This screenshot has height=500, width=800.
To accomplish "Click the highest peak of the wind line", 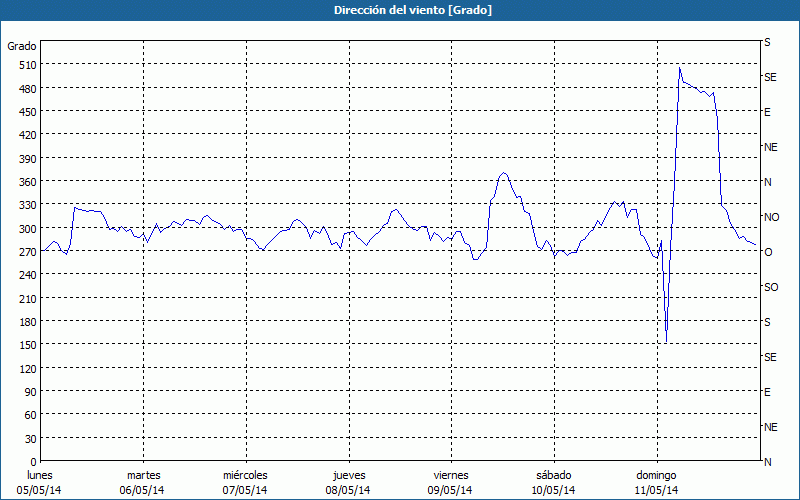I will point(679,69).
